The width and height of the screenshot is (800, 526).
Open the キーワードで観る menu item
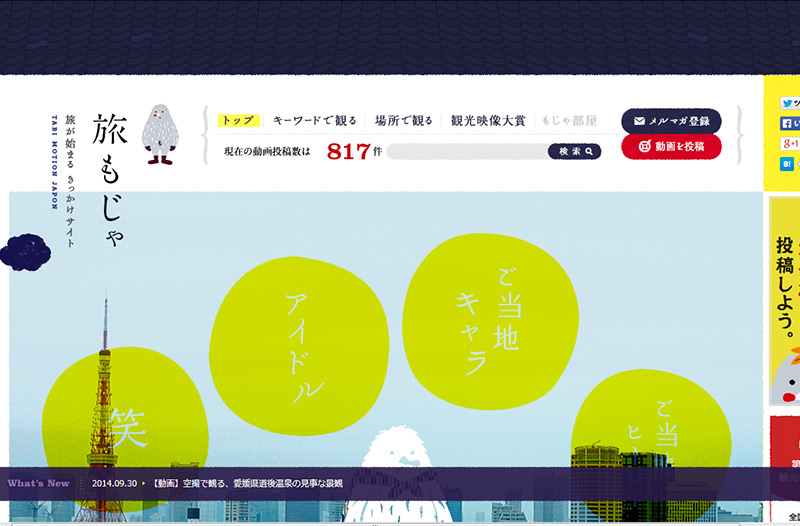[x=314, y=120]
